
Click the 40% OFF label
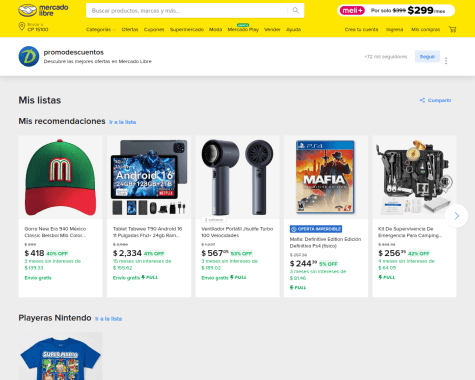click(57, 254)
